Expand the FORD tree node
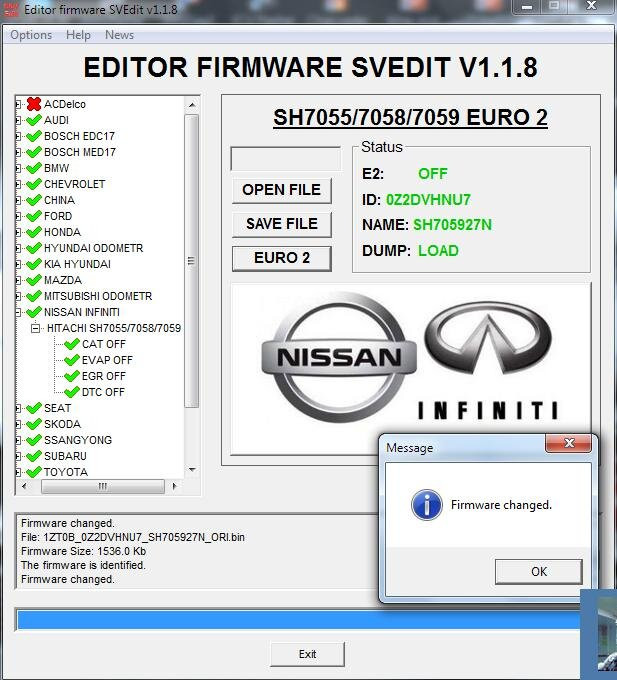 [18, 216]
